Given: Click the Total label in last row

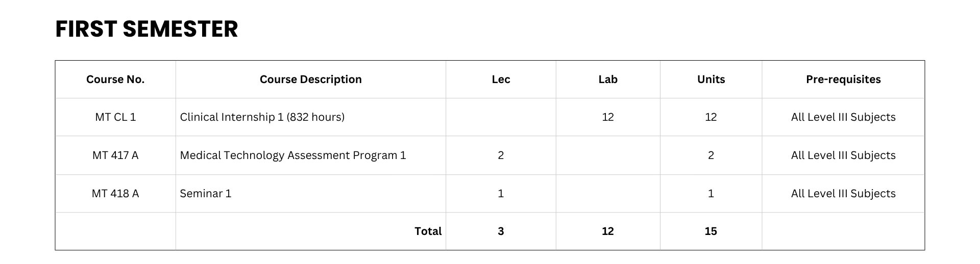Looking at the screenshot, I should point(428,231).
